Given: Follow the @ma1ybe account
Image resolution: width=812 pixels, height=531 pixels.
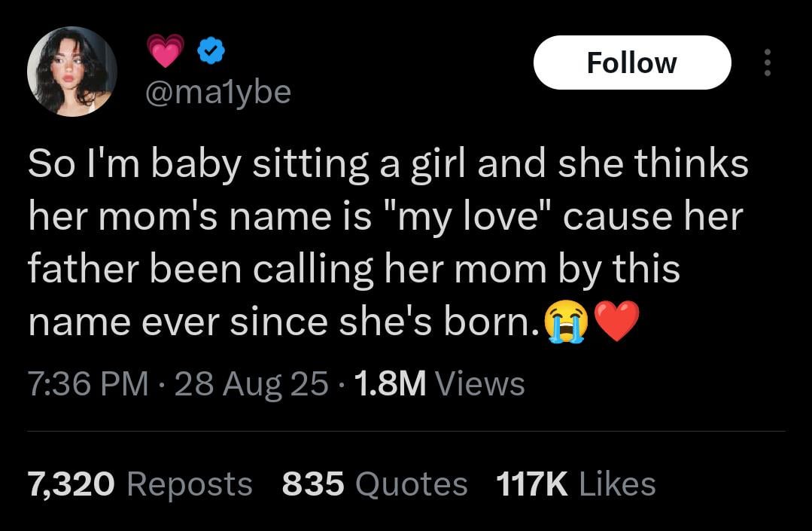Looking at the screenshot, I should (632, 63).
